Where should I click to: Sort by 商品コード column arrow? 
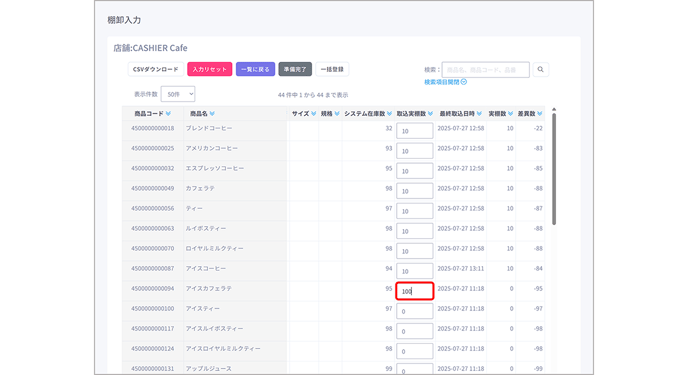point(168,114)
